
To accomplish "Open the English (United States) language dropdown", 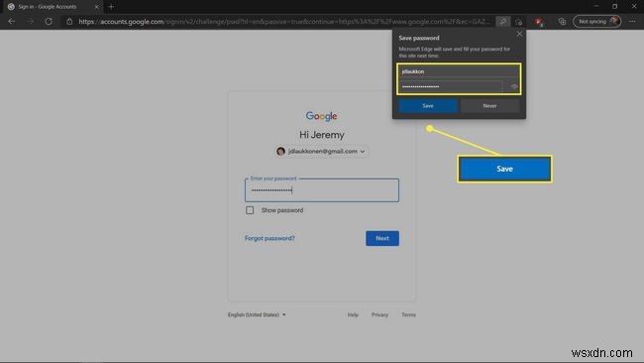I will tap(257, 315).
